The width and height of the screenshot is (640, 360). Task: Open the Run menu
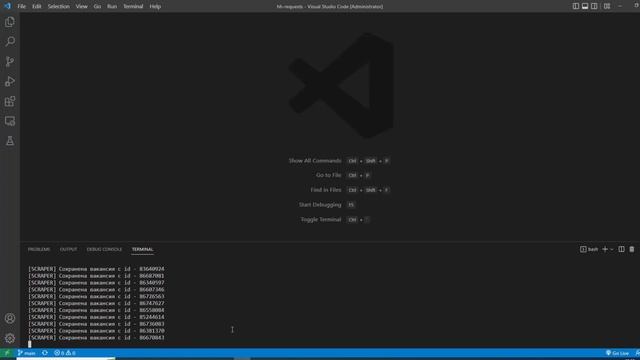(112, 6)
